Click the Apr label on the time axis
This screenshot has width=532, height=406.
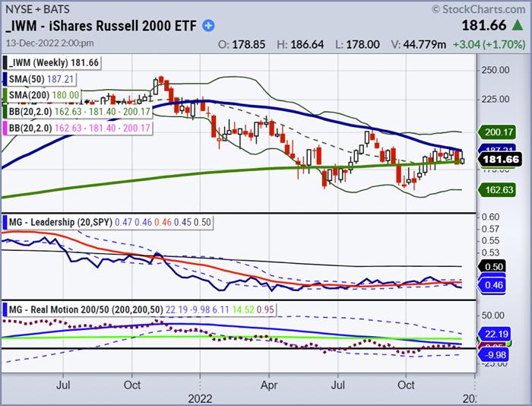point(269,384)
